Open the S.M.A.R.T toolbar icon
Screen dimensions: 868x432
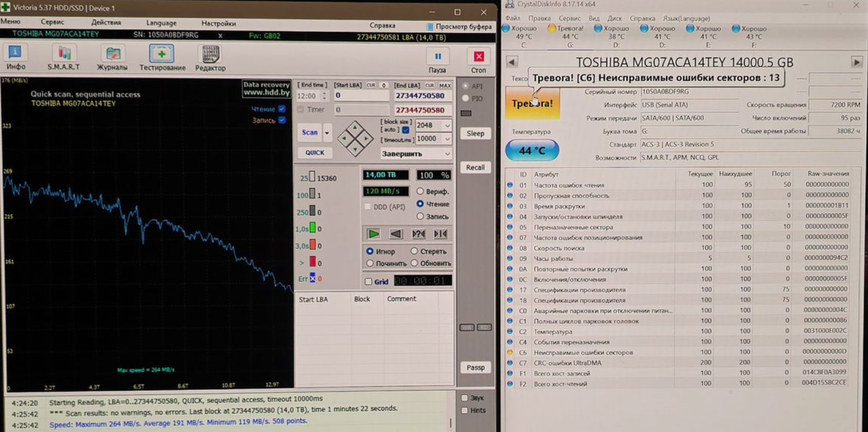[64, 54]
